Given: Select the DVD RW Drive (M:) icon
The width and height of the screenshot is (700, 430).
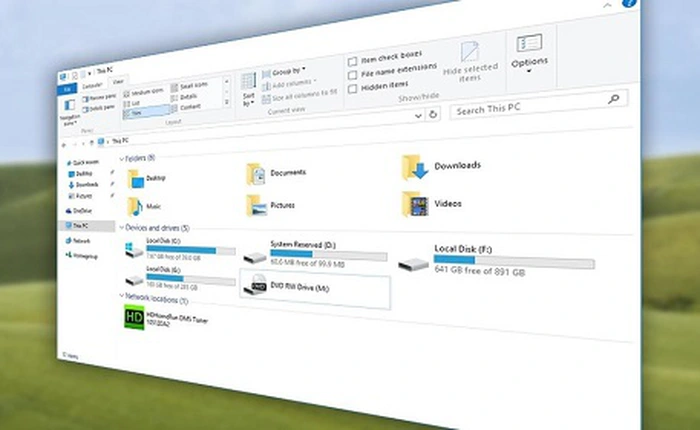Looking at the screenshot, I should coord(255,285).
